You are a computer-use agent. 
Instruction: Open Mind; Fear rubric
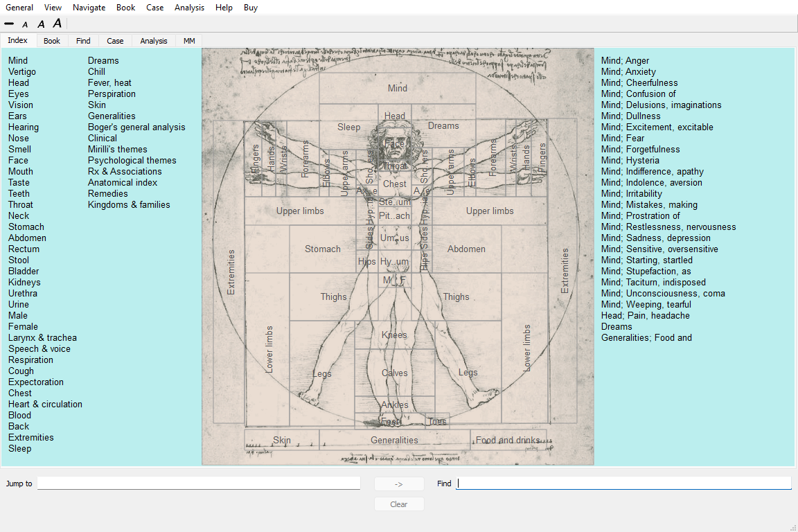623,139
